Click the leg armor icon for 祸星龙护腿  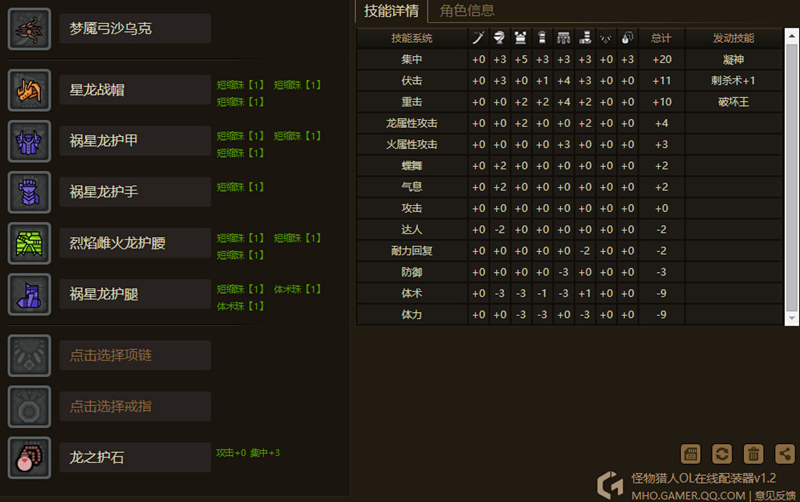[x=29, y=294]
